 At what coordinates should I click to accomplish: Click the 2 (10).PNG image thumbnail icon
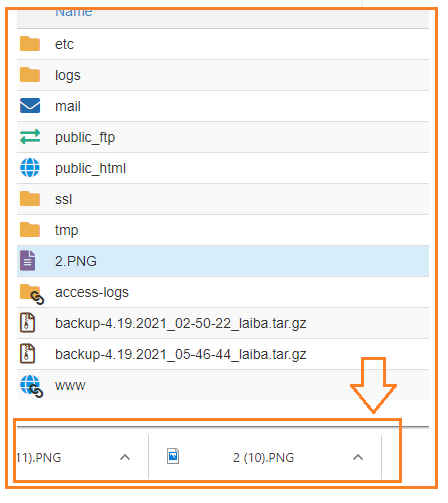[x=173, y=456]
